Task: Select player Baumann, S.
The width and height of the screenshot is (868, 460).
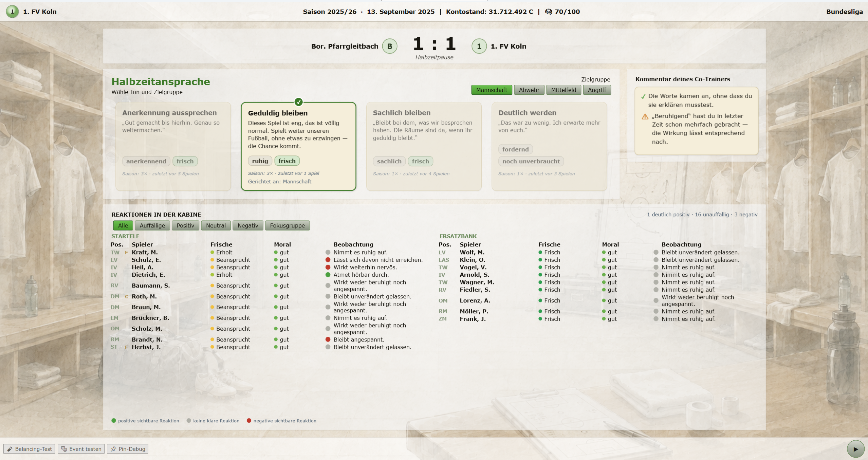Action: [x=151, y=286]
